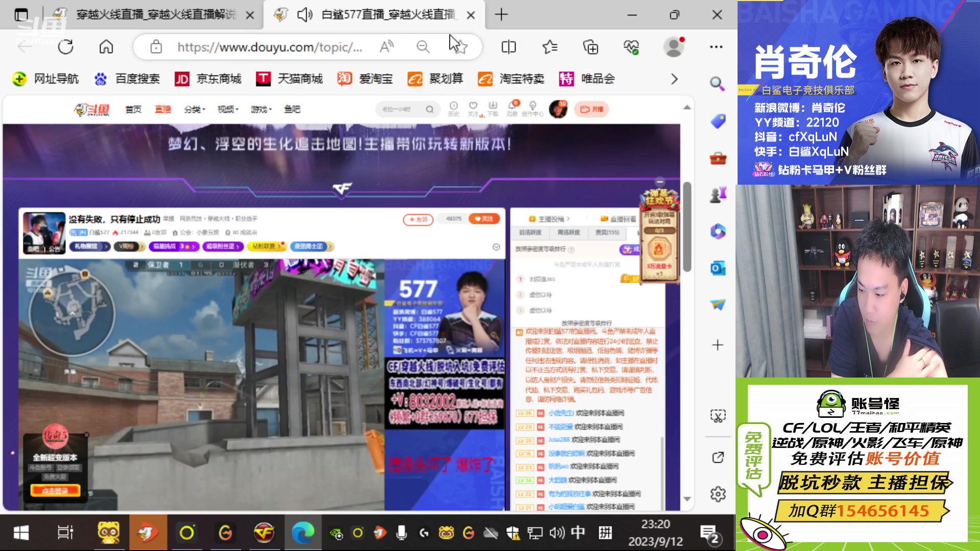Screen dimensions: 980x551
Task: Click the 友邻 button in the stream header
Action: [x=418, y=219]
